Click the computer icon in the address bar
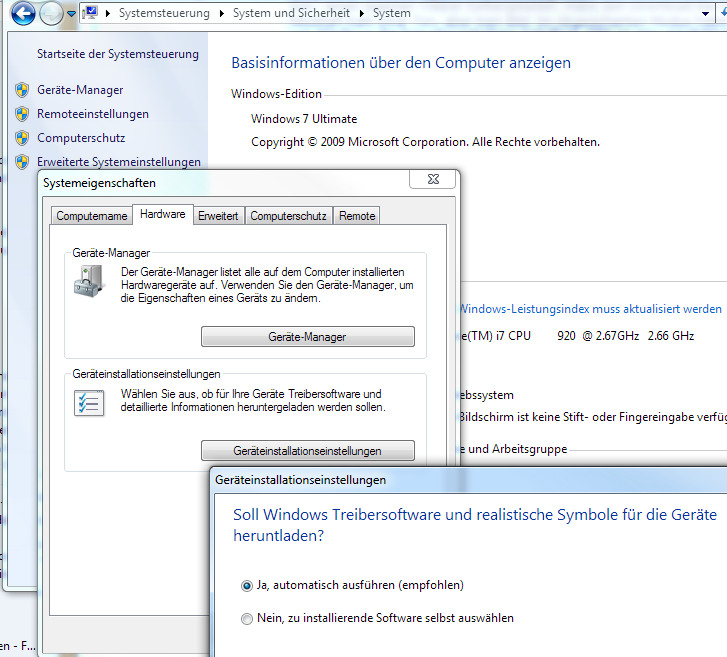 point(91,13)
